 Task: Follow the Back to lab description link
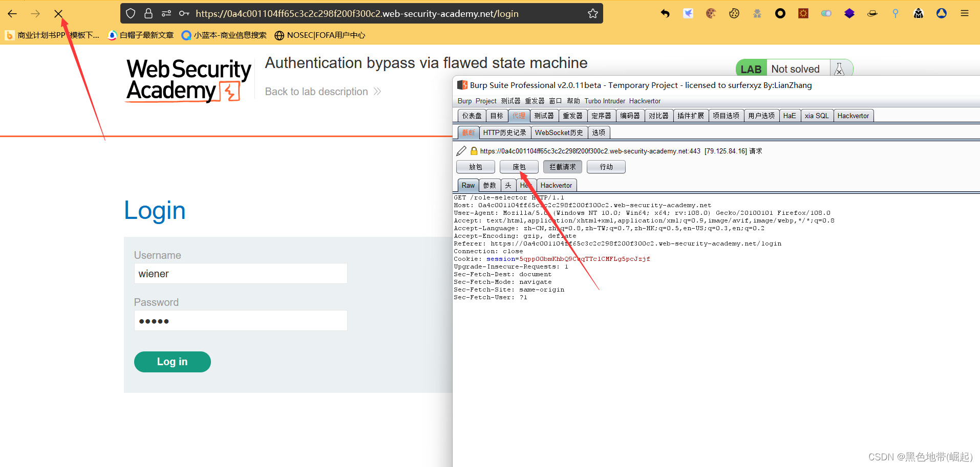pos(323,92)
